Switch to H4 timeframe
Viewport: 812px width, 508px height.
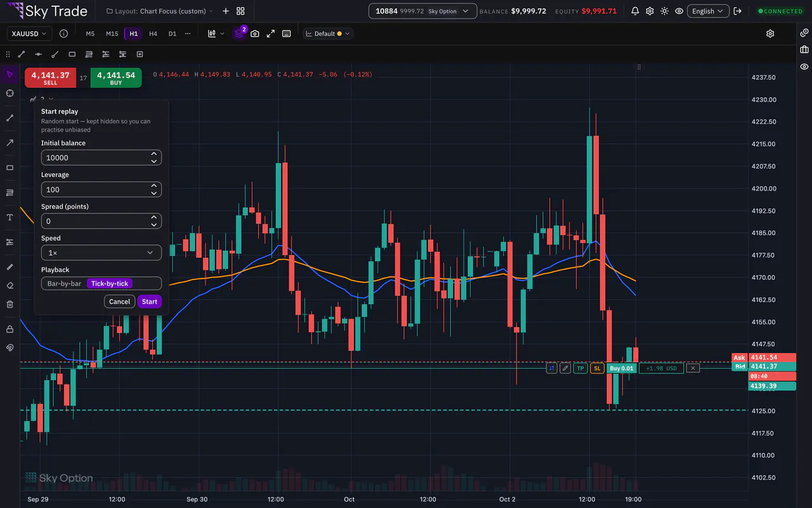pyautogui.click(x=153, y=34)
